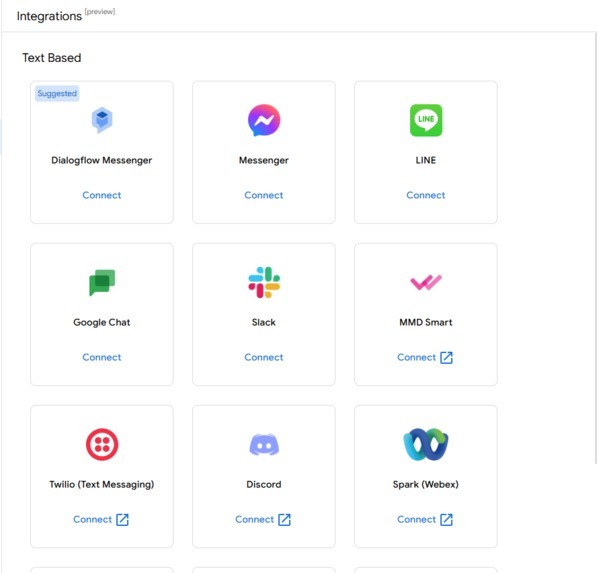Click the Slack logo icon
Viewport: 597px width, 573px height.
click(264, 283)
